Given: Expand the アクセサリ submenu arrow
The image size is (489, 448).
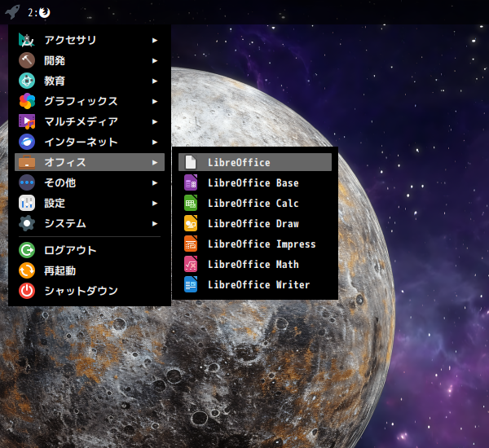Looking at the screenshot, I should coord(155,40).
